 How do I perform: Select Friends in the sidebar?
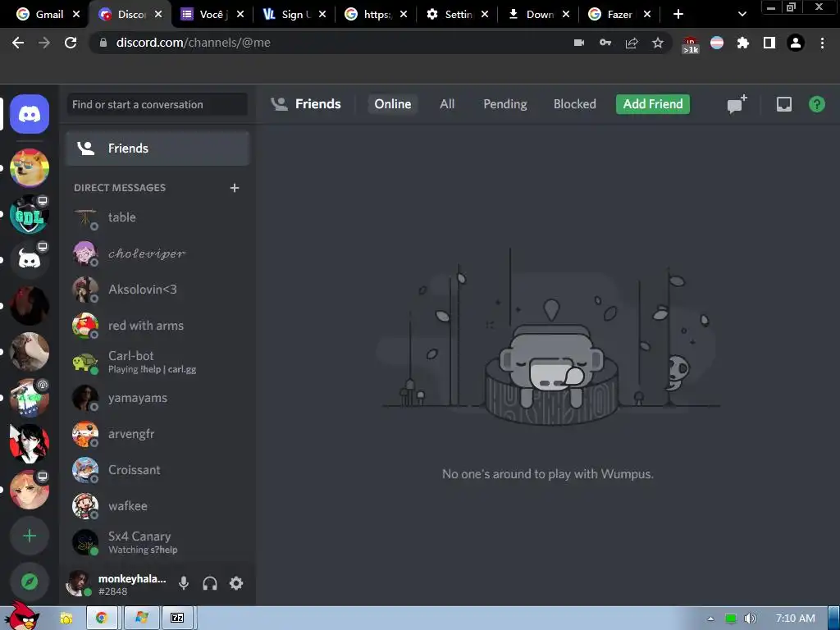click(158, 148)
